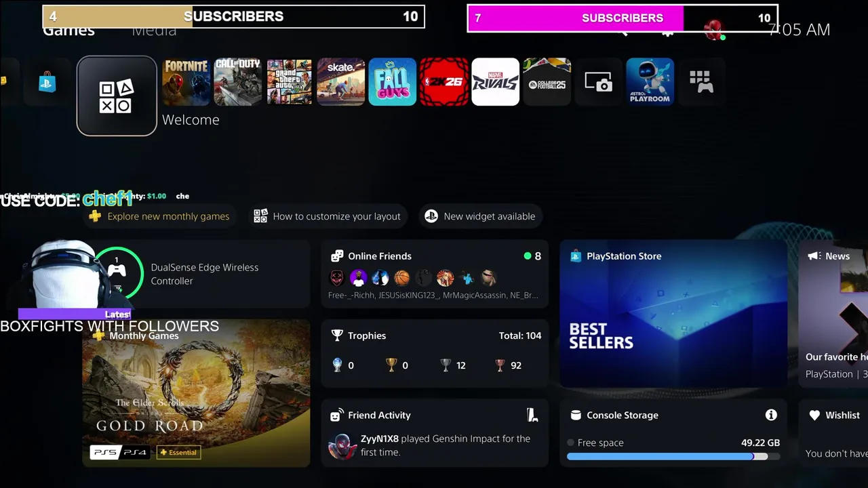Click the Console Storage free space bar
868x488 pixels.
673,456
